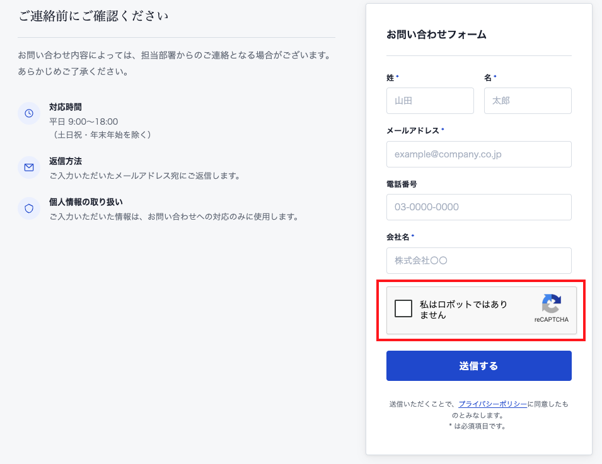Click the envelope icon beside 返信方法
The image size is (602, 464).
tap(29, 167)
